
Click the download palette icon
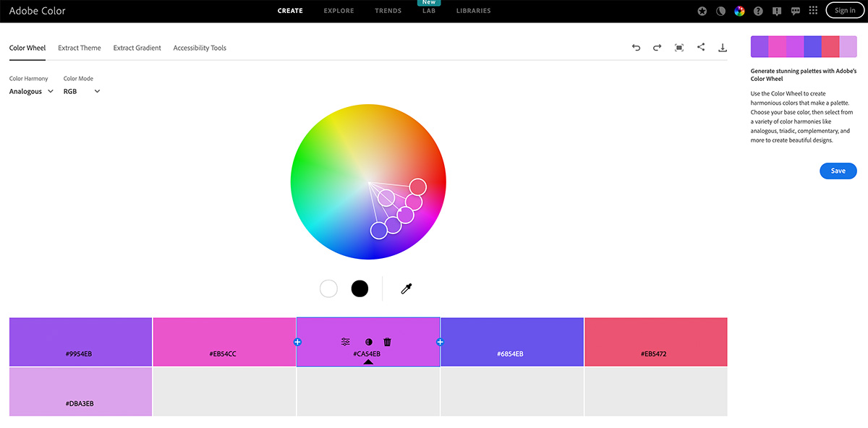coord(722,48)
